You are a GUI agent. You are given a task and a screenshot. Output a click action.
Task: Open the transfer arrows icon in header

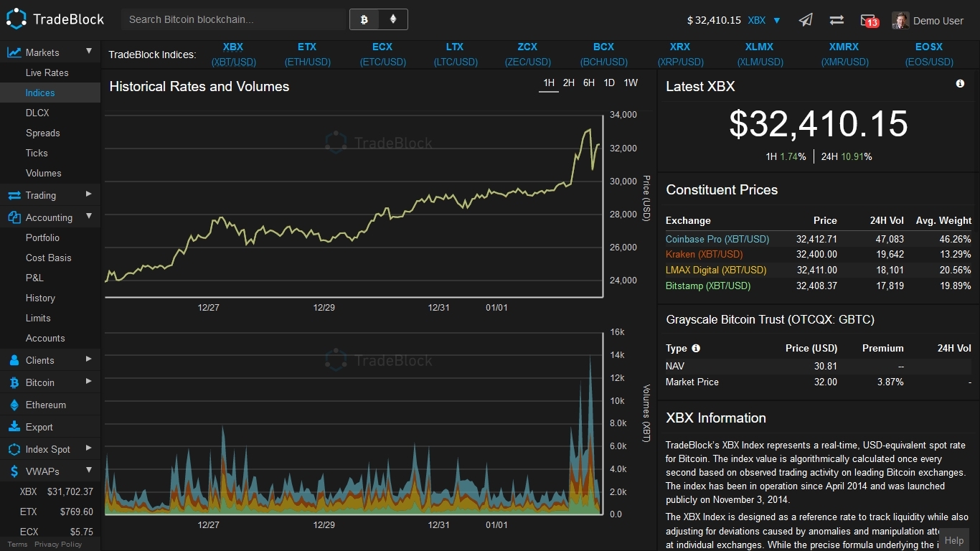[x=837, y=20]
